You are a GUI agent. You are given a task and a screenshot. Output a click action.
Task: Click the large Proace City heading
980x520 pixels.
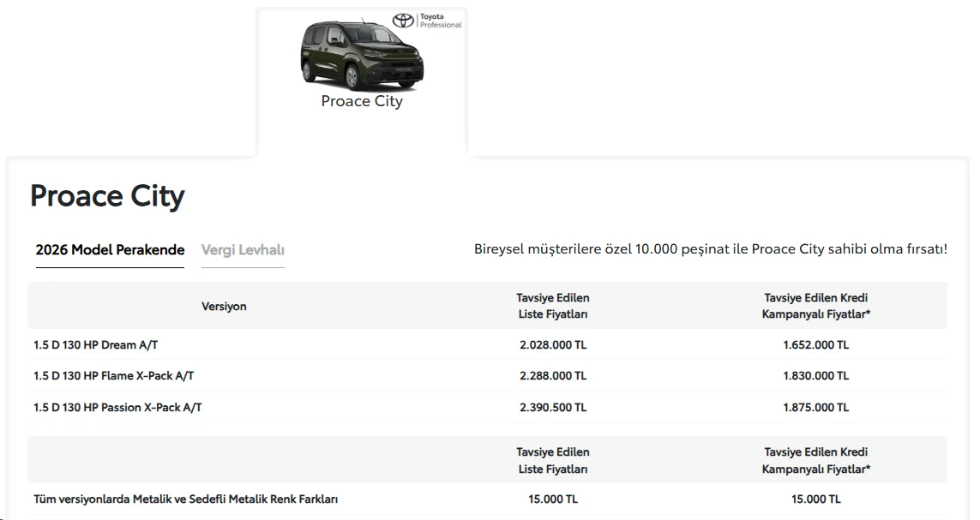click(107, 196)
